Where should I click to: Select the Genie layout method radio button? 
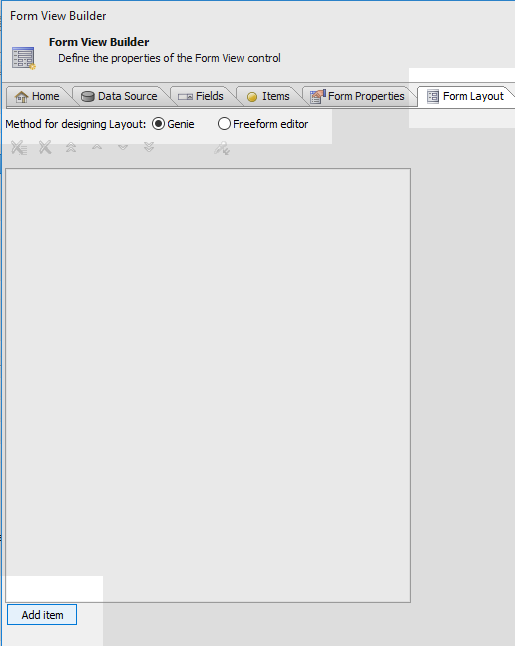click(159, 124)
